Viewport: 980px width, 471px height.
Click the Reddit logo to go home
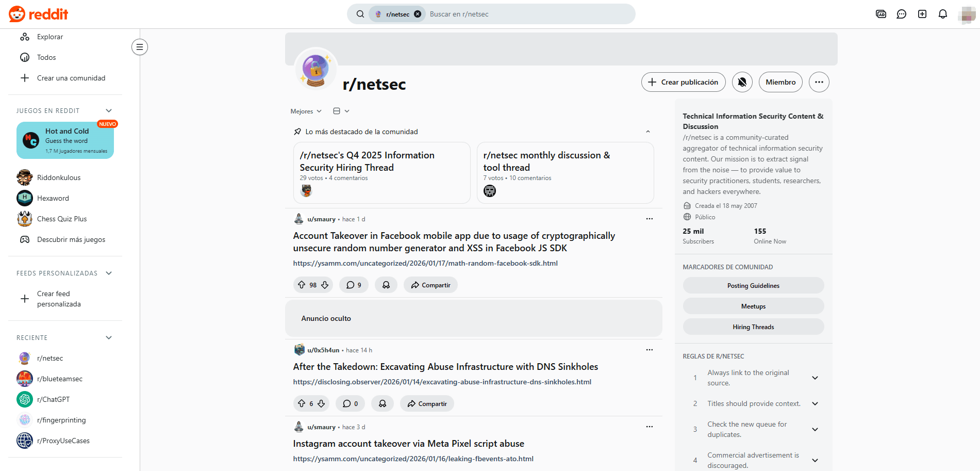coord(39,14)
